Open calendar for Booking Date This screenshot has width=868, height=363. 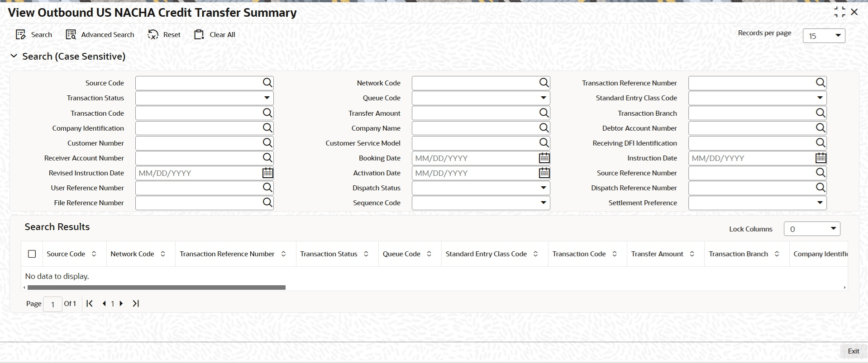point(544,158)
